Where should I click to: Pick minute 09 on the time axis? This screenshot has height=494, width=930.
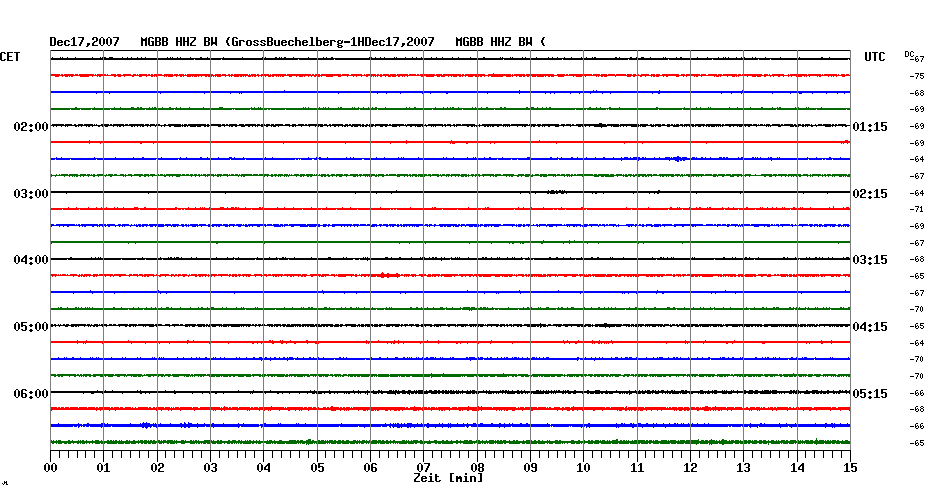click(531, 468)
